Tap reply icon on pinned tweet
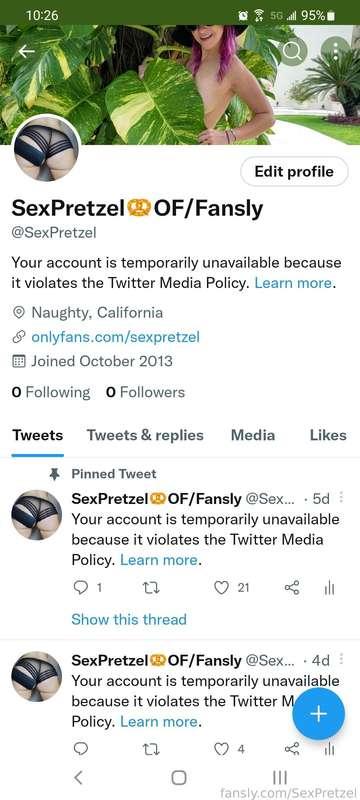 coord(81,588)
